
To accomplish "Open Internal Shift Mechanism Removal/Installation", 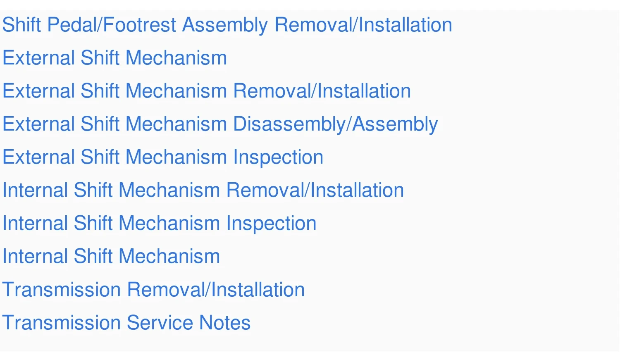I will [203, 191].
